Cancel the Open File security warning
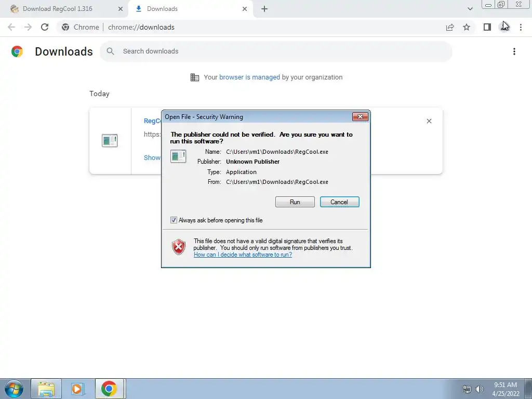 339,202
